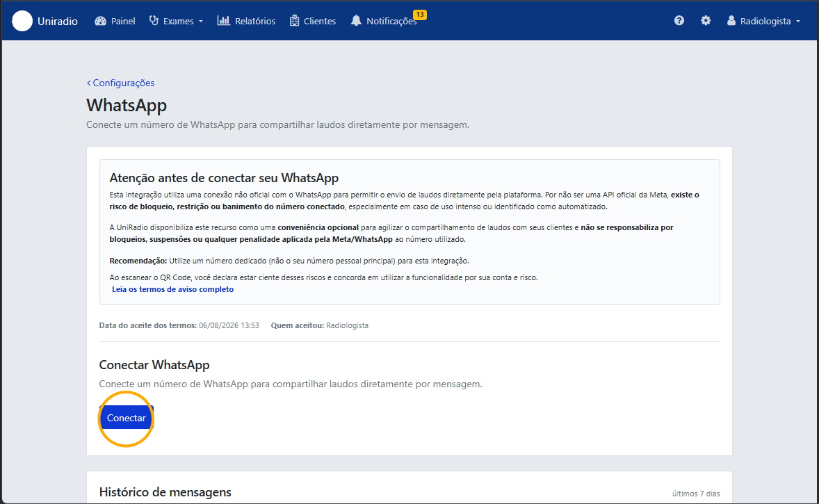Click the Uniradio round logo

pos(22,21)
